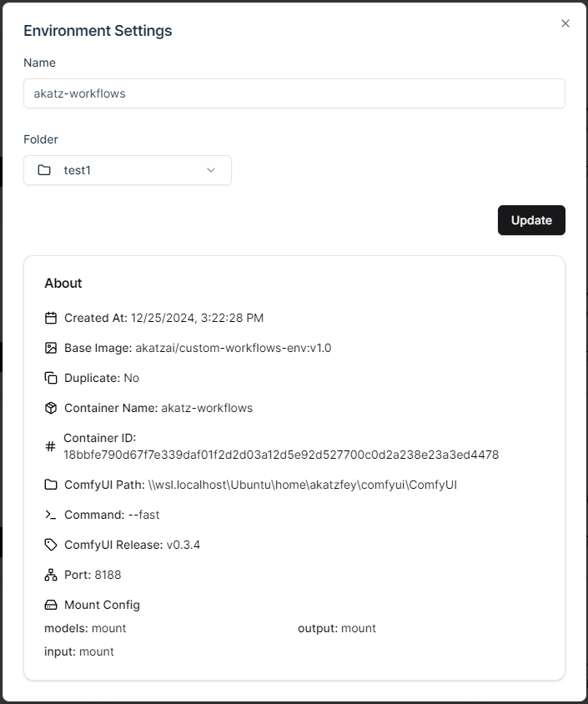The height and width of the screenshot is (704, 588).
Task: Focus the Name field containing akatz-workflows
Action: click(x=294, y=93)
